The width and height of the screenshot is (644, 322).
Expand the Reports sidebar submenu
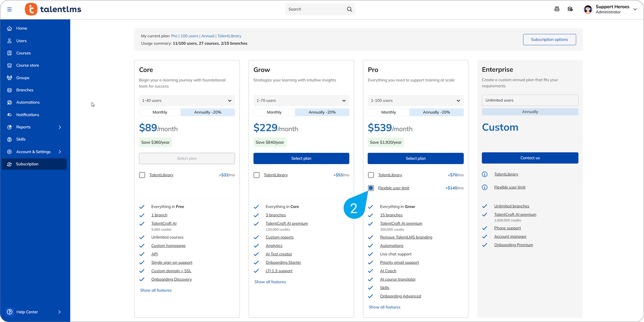60,127
